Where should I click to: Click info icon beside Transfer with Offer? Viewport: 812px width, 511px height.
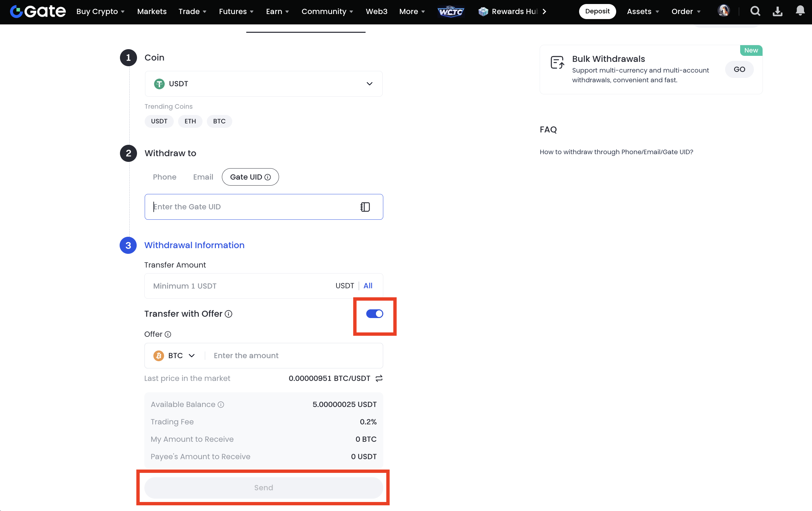point(229,314)
